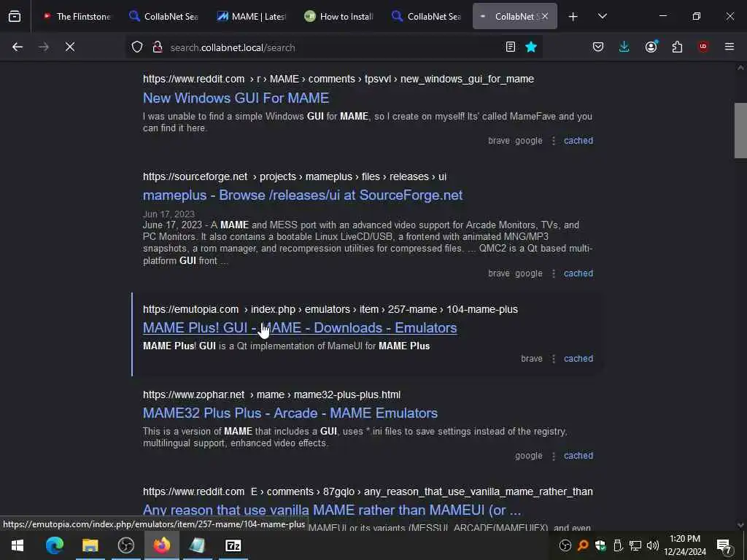Open cached copy of mameplus SourceForge result
The width and height of the screenshot is (747, 560).
(578, 273)
